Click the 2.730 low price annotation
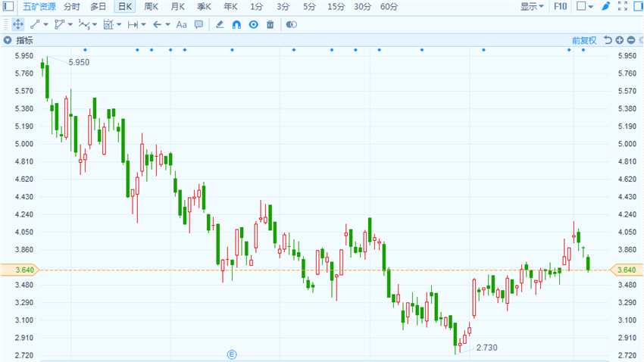 point(486,347)
